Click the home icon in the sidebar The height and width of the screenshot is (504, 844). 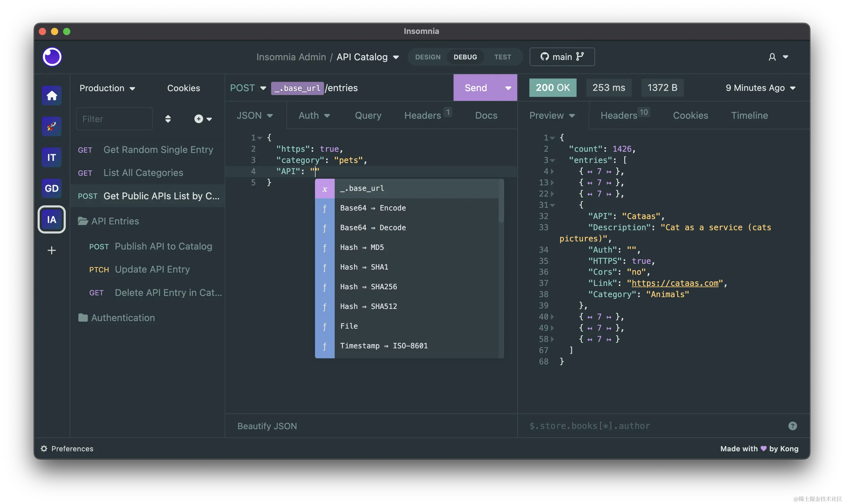tap(52, 95)
